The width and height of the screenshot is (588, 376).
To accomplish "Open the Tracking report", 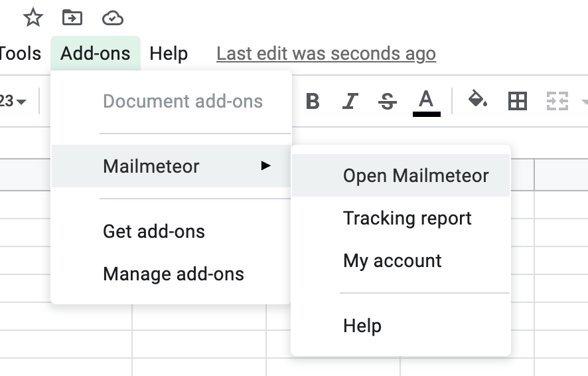I will 400,218.
